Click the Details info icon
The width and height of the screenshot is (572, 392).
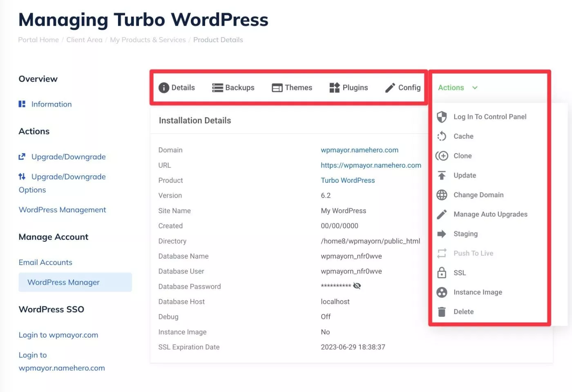pos(164,88)
